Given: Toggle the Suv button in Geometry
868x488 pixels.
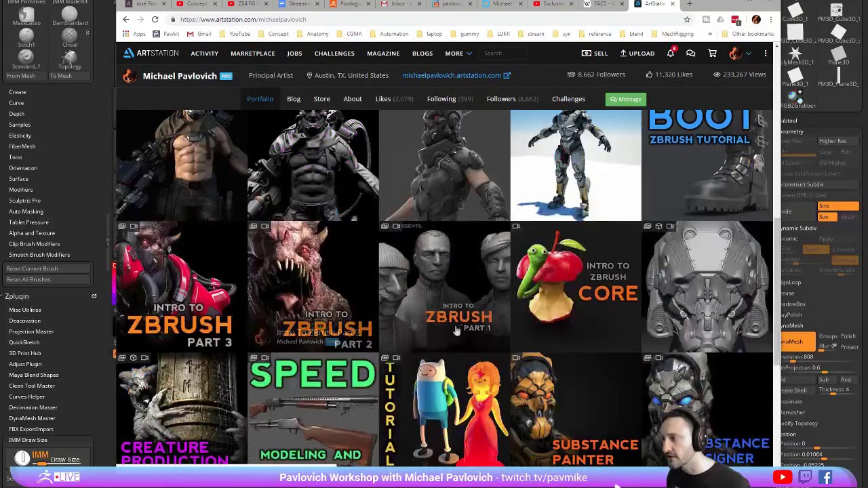Looking at the screenshot, I should click(x=827, y=217).
